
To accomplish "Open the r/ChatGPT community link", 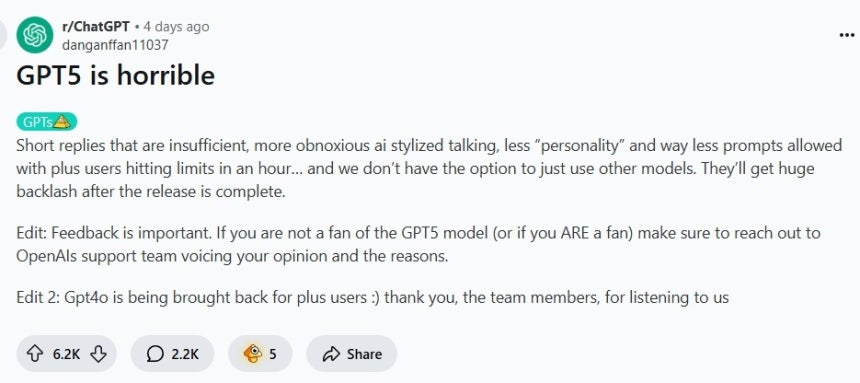I will (x=96, y=26).
